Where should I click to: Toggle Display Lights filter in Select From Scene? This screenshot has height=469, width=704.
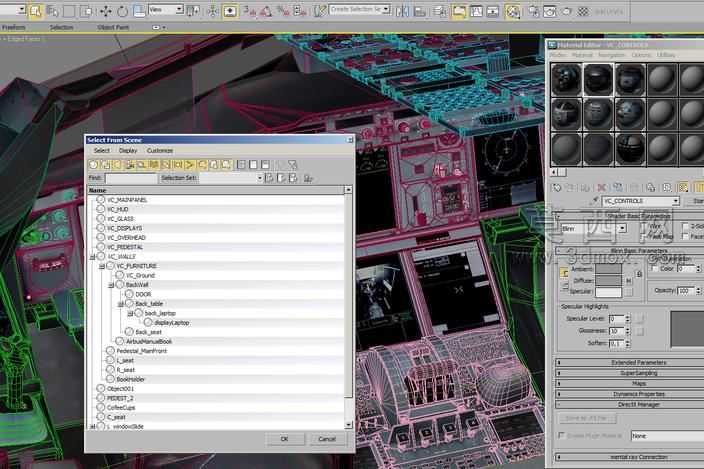coord(118,165)
